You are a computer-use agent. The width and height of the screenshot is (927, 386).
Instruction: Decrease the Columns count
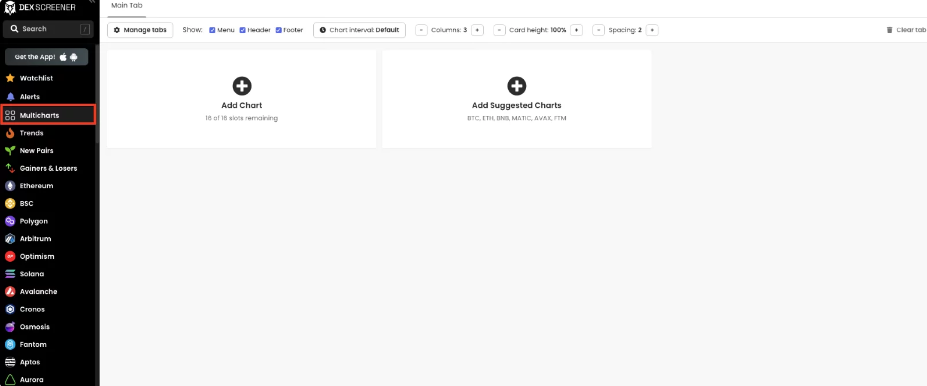point(422,30)
